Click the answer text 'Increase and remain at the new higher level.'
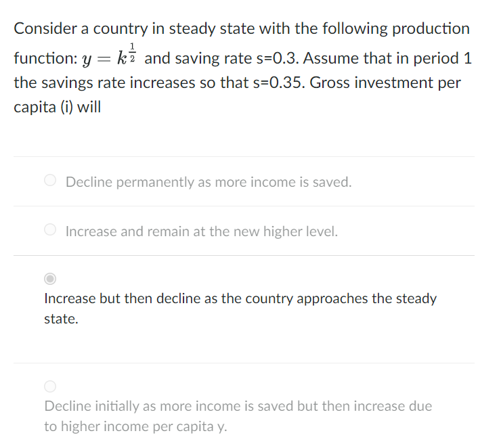This screenshot has height=448, width=478. click(x=202, y=231)
